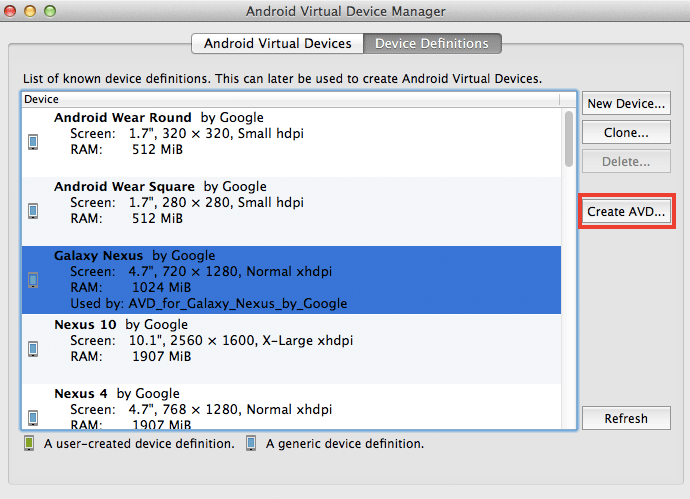690x499 pixels.
Task: Open the New Device dialog
Action: click(626, 103)
